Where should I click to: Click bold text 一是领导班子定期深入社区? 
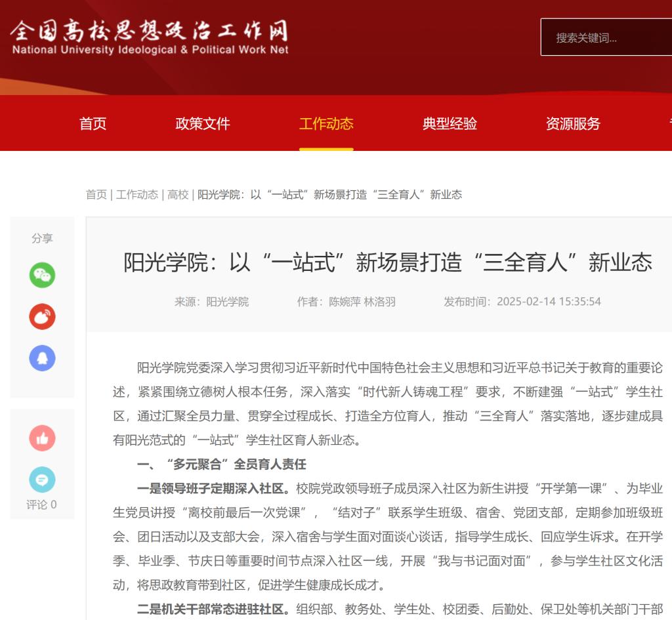point(213,489)
